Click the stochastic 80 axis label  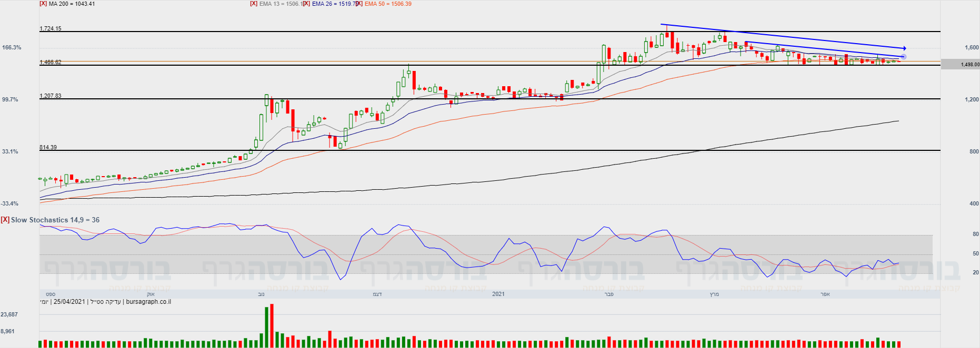click(x=976, y=234)
